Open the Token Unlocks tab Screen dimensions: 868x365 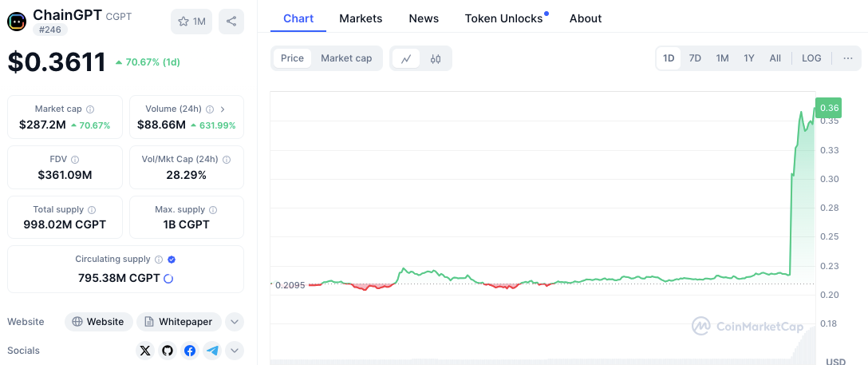coord(503,18)
